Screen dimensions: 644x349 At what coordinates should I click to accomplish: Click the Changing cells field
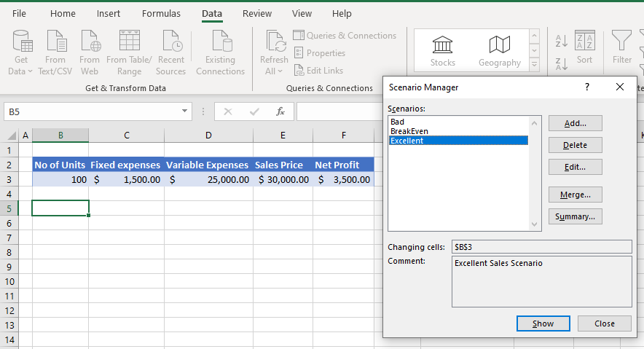(541, 247)
